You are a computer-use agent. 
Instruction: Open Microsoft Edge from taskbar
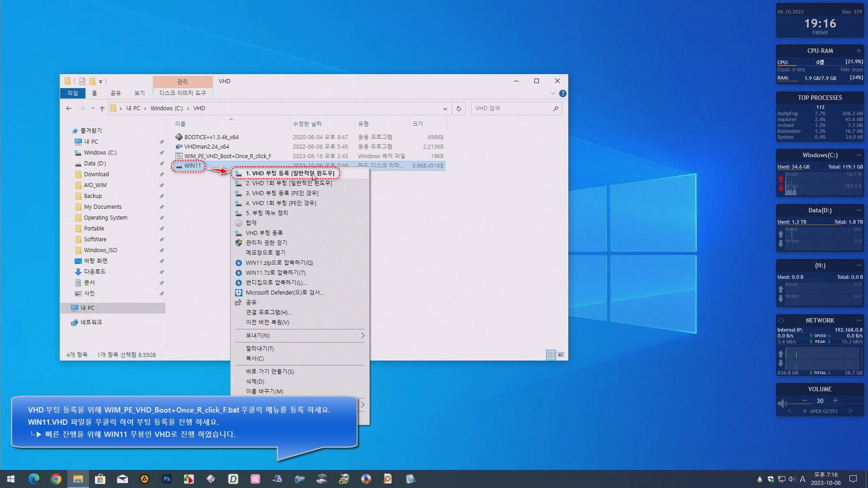pyautogui.click(x=34, y=479)
